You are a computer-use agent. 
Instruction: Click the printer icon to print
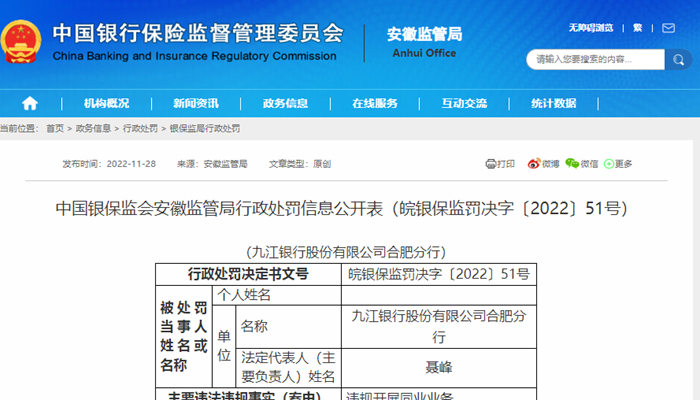491,163
